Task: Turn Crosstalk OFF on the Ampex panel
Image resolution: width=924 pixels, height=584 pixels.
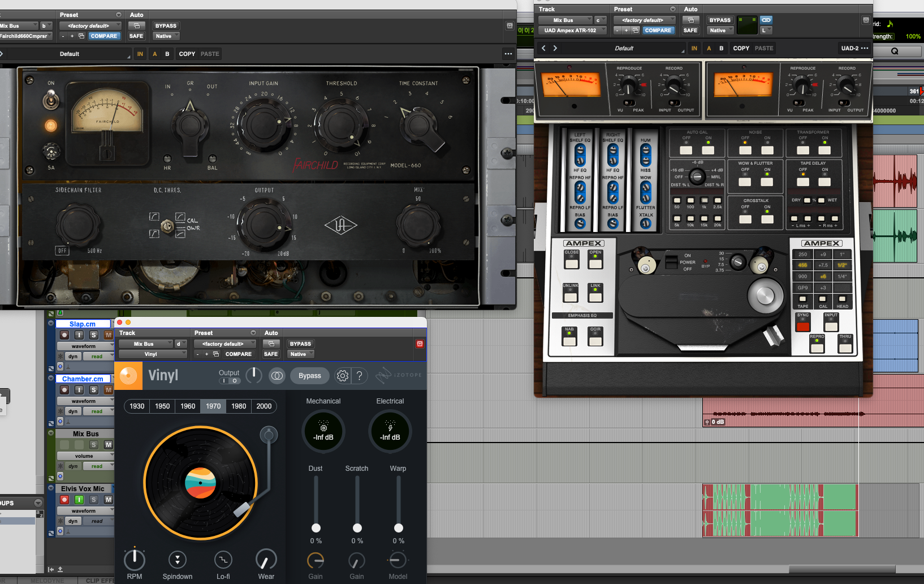Action: pyautogui.click(x=745, y=219)
